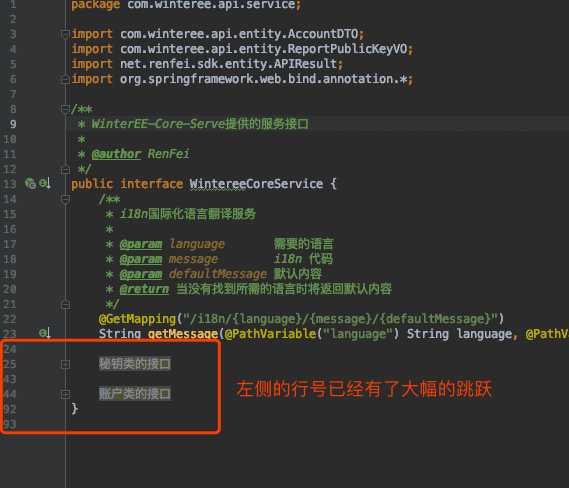569x488 pixels.
Task: Click the @param tag for message
Action: [141, 259]
